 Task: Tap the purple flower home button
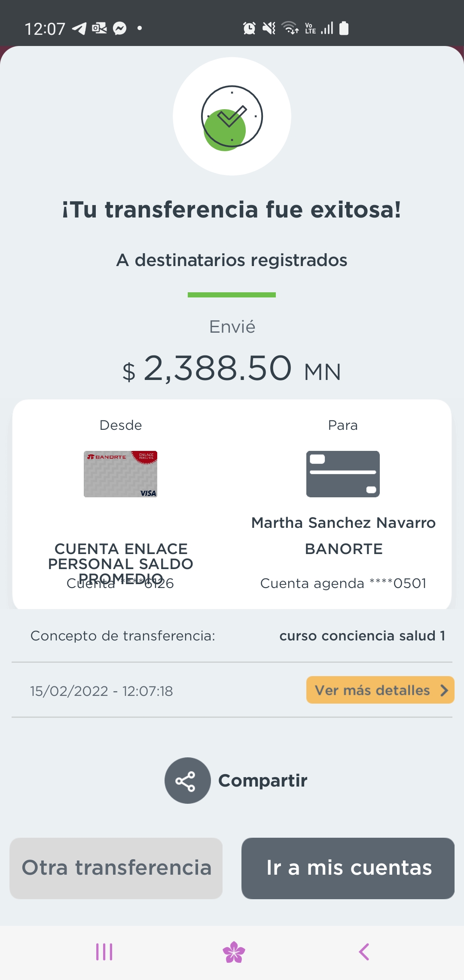[x=234, y=952]
